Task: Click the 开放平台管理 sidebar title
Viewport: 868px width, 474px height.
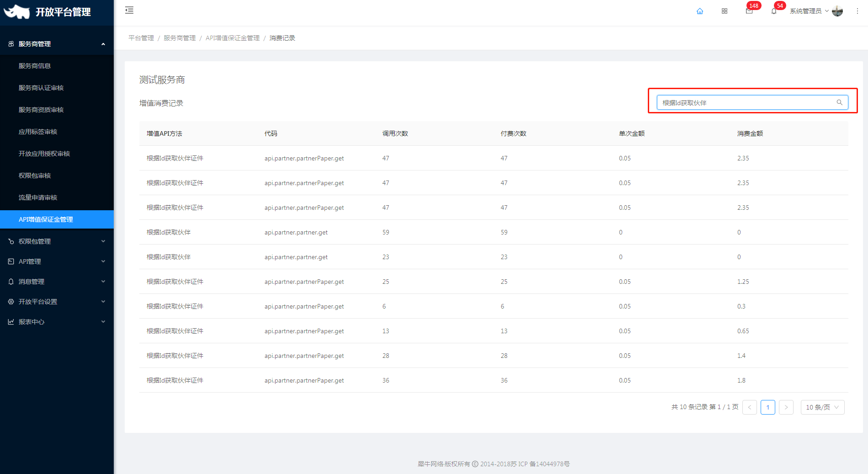Action: 63,12
